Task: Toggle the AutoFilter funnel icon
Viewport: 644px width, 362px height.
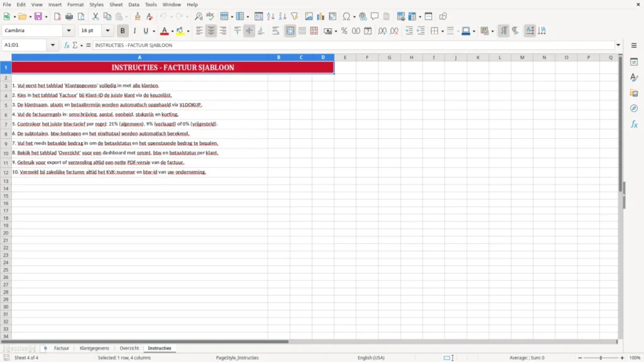Action: 294,16
